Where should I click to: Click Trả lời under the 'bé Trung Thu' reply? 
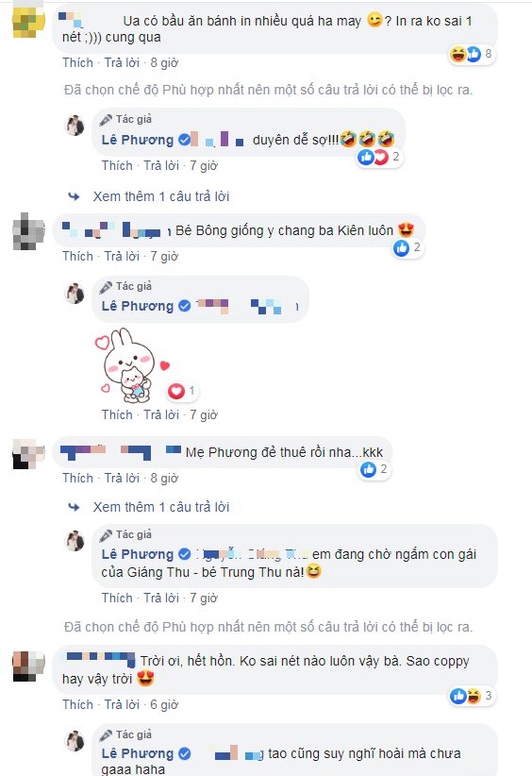tap(161, 598)
